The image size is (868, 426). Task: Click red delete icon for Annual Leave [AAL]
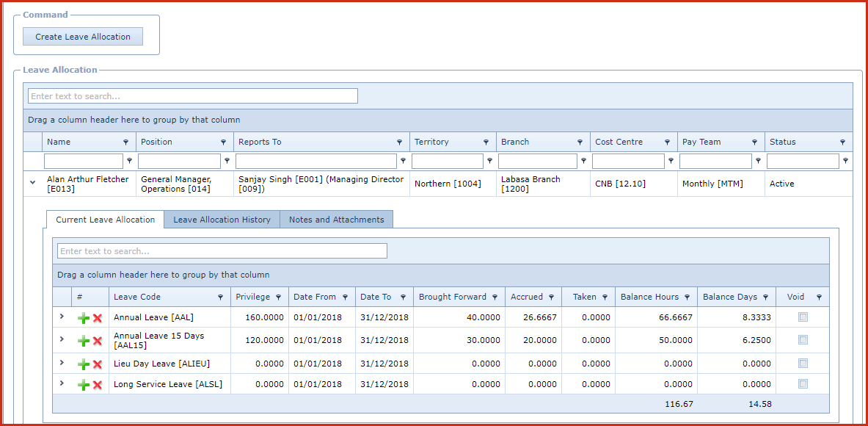[x=97, y=318]
